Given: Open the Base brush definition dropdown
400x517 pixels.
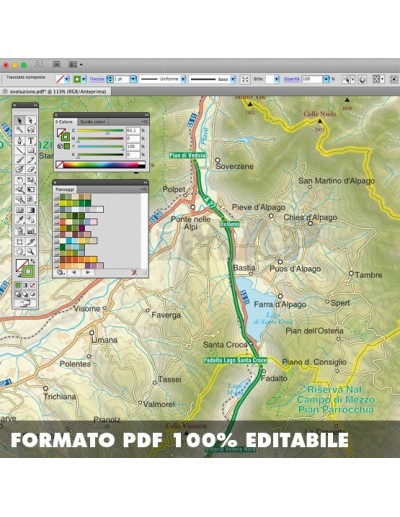Looking at the screenshot, I should (233, 79).
